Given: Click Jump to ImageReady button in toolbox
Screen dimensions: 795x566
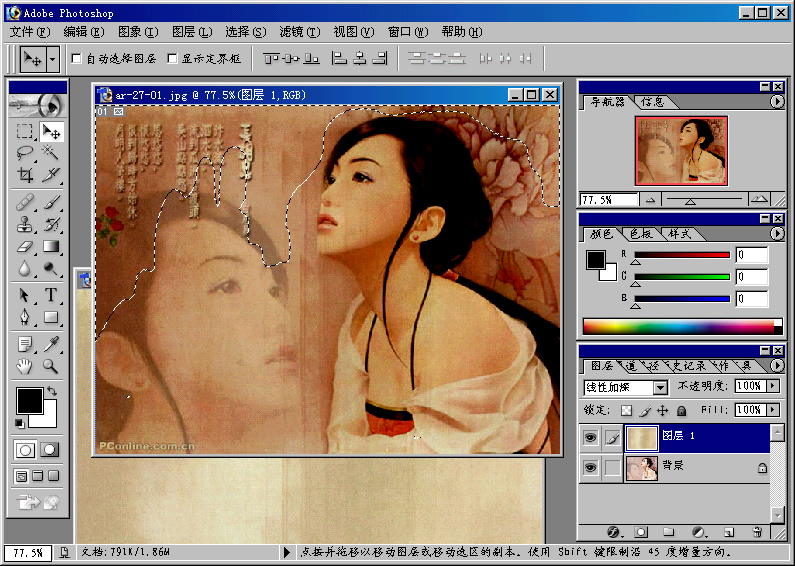Looking at the screenshot, I should point(38,502).
